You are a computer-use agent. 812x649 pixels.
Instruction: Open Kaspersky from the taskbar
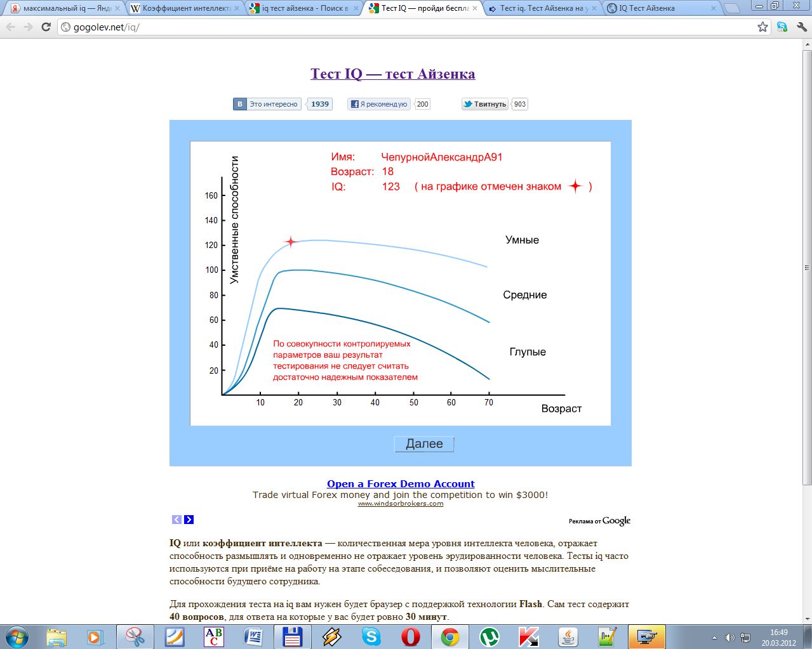click(x=528, y=636)
